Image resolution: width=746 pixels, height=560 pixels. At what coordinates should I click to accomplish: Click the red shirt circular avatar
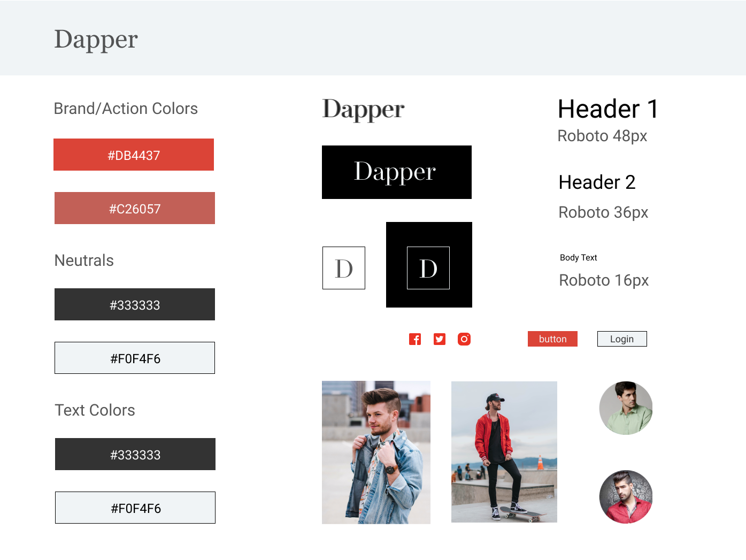click(x=626, y=497)
